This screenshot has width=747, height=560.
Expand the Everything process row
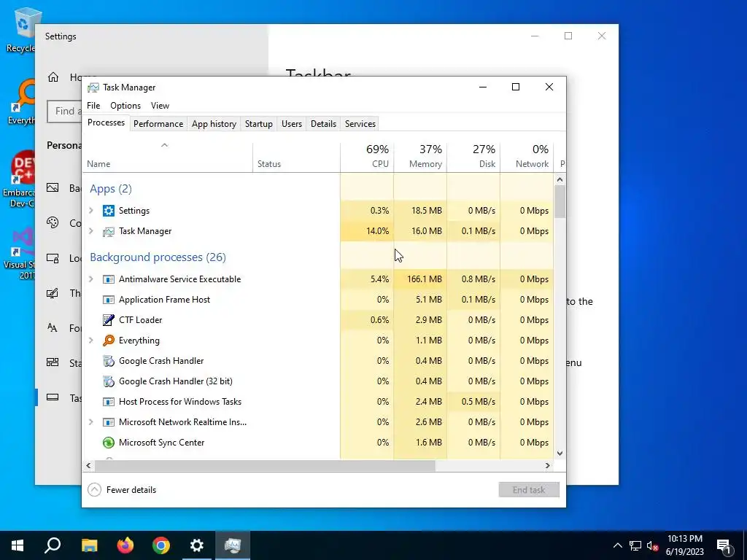(x=91, y=341)
